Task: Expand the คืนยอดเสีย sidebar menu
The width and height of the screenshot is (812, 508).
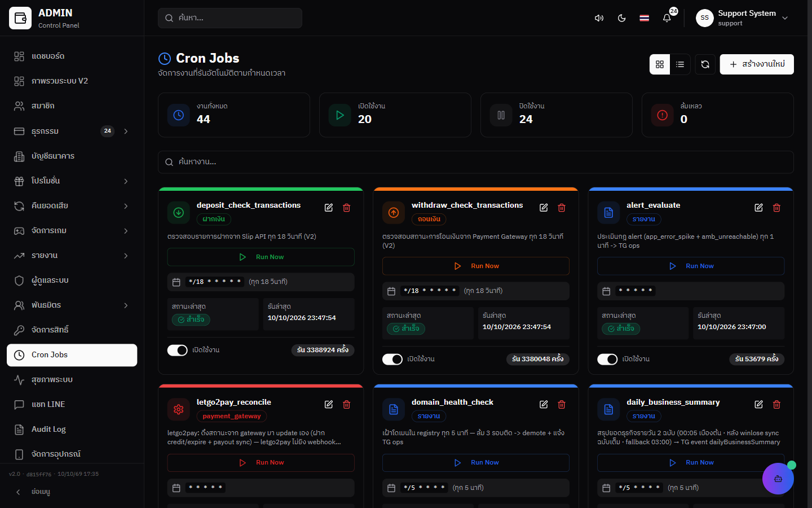Action: 72,205
